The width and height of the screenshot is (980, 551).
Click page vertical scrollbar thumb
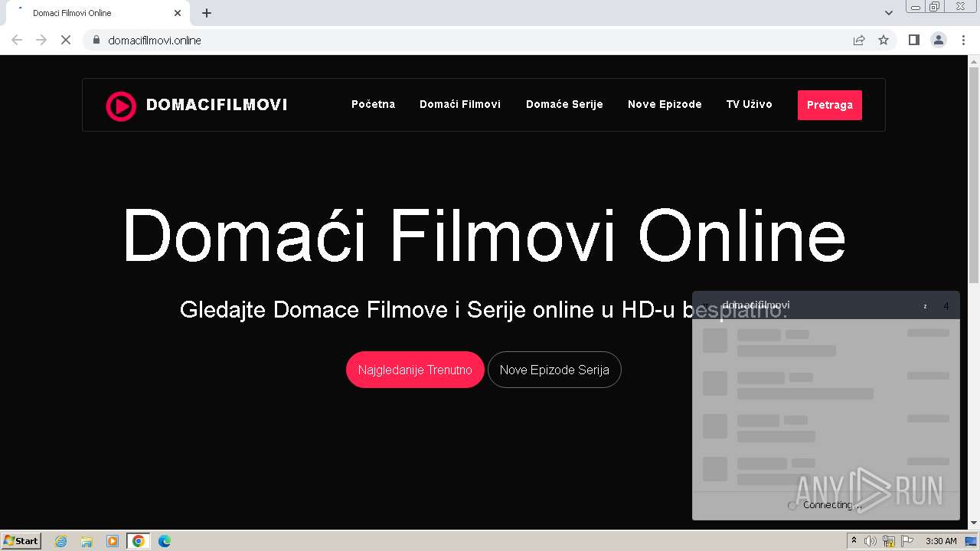pyautogui.click(x=974, y=174)
